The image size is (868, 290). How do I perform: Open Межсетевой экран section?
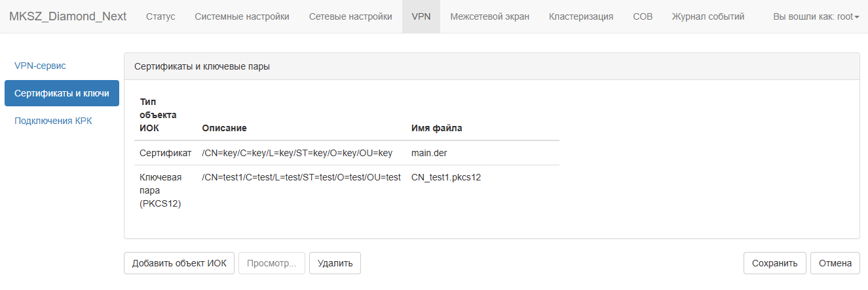[x=490, y=16]
